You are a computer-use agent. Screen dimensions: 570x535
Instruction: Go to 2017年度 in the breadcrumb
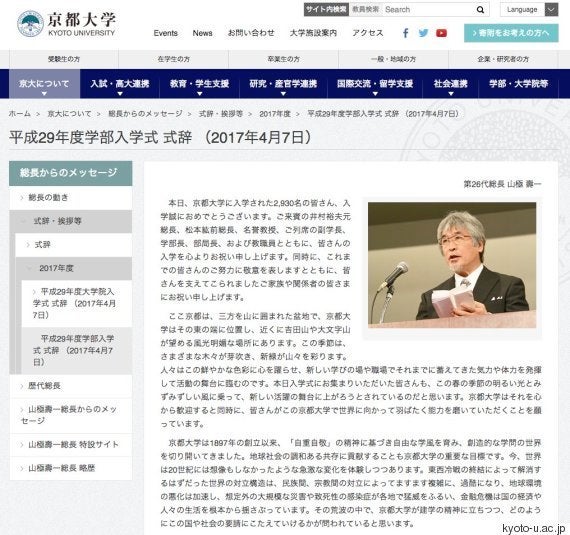click(275, 114)
